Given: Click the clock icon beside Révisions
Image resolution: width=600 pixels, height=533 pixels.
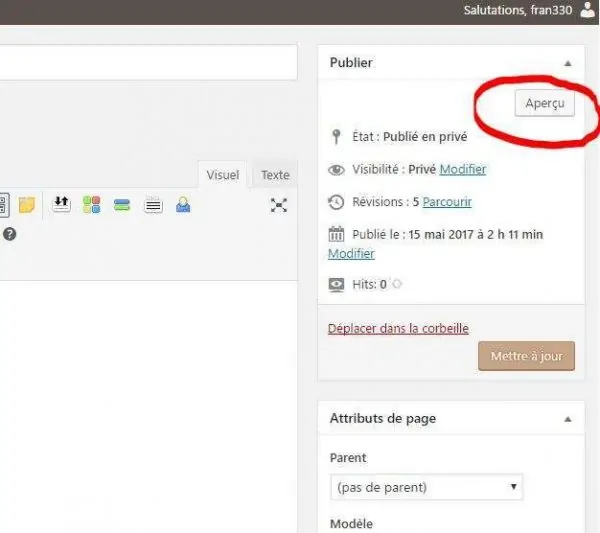Looking at the screenshot, I should pos(336,202).
